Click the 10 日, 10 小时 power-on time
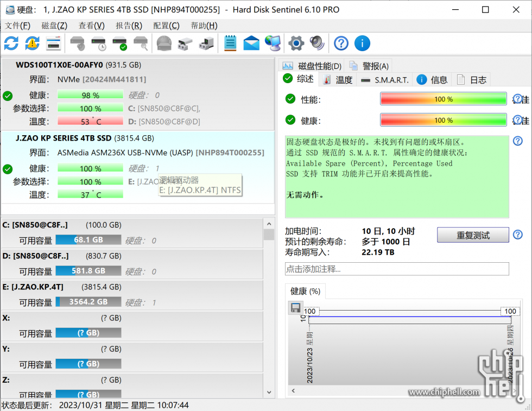Viewport: 532px width, 411px height. [388, 231]
